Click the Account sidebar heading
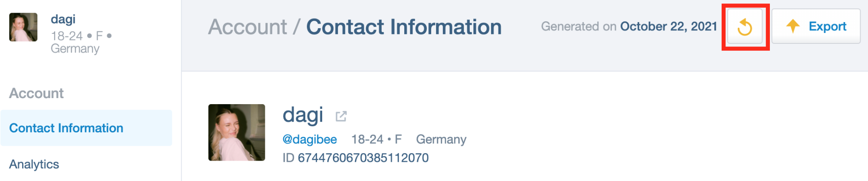 pos(36,93)
